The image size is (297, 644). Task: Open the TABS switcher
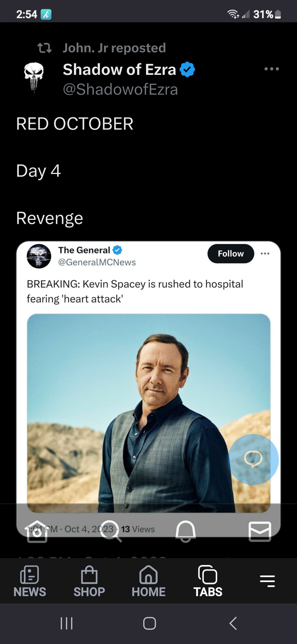tap(208, 581)
